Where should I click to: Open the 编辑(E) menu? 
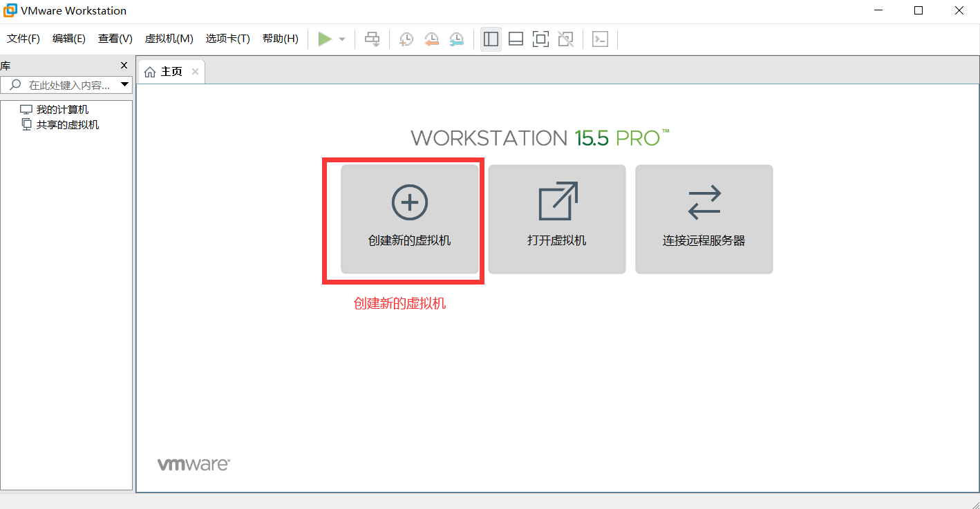point(69,39)
